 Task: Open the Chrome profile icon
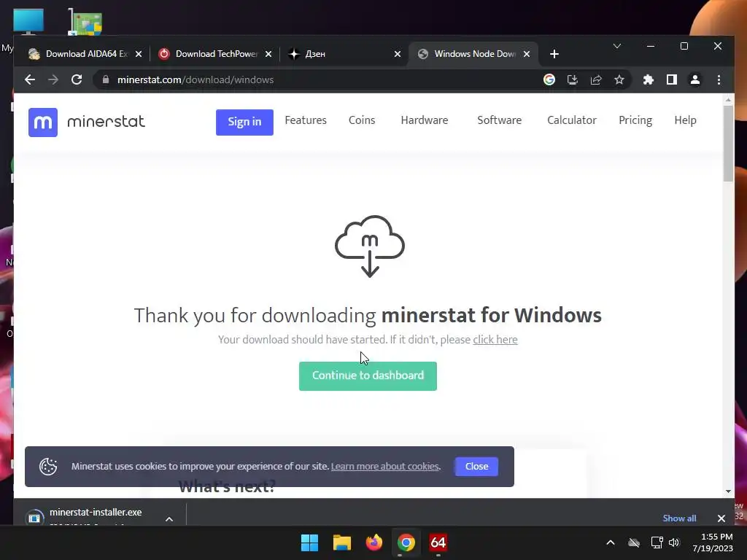(695, 79)
